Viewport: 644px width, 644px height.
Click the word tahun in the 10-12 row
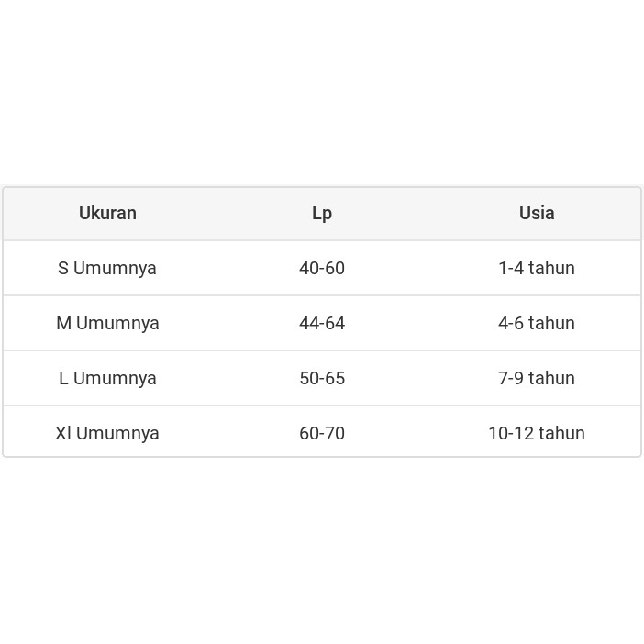[x=561, y=433]
